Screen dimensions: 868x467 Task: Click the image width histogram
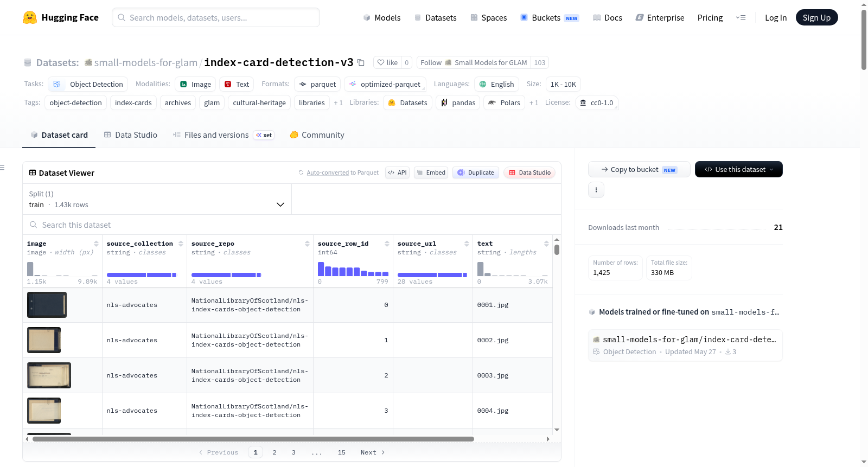click(x=62, y=269)
